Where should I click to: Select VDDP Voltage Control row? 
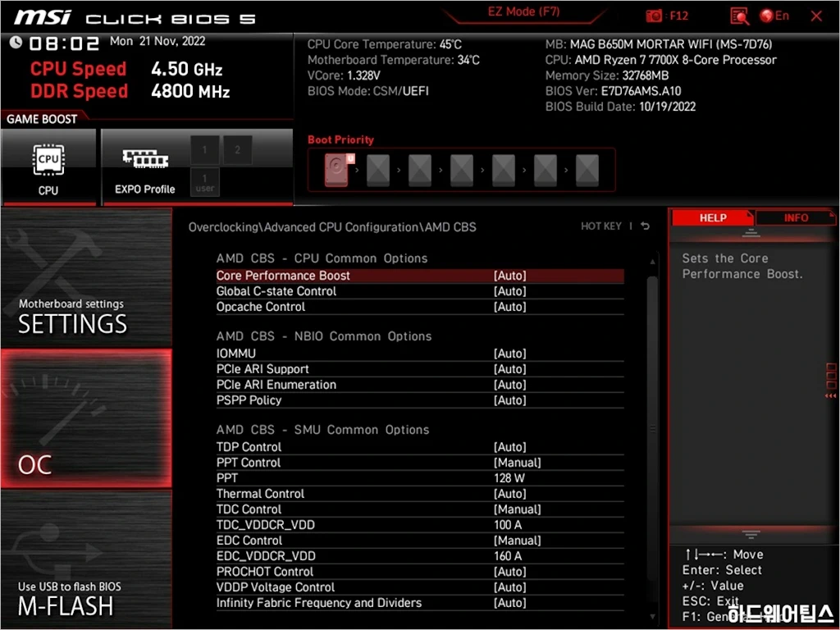[420, 587]
